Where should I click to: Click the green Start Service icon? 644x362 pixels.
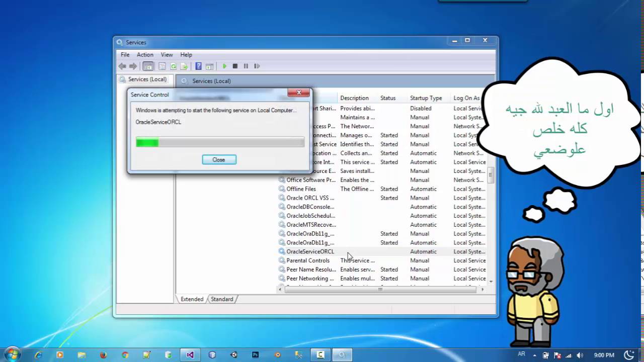[224, 66]
